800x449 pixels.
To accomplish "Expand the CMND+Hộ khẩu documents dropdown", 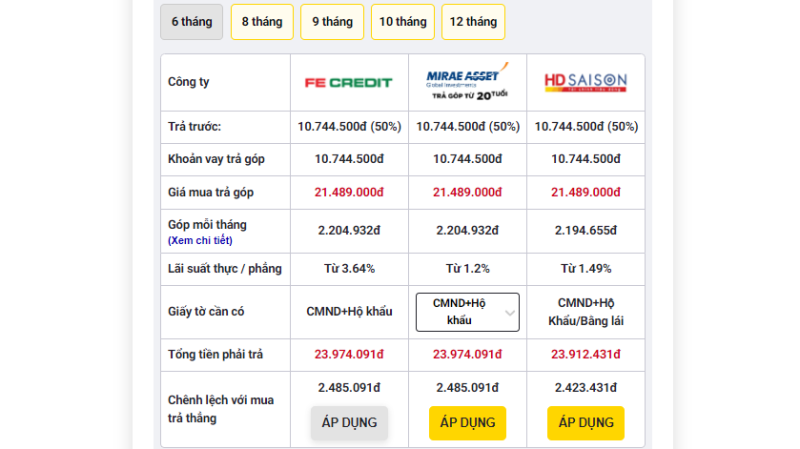I will coord(467,312).
